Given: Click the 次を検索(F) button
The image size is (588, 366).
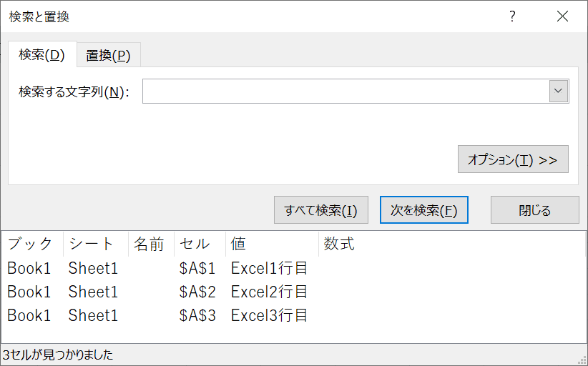Looking at the screenshot, I should (423, 210).
